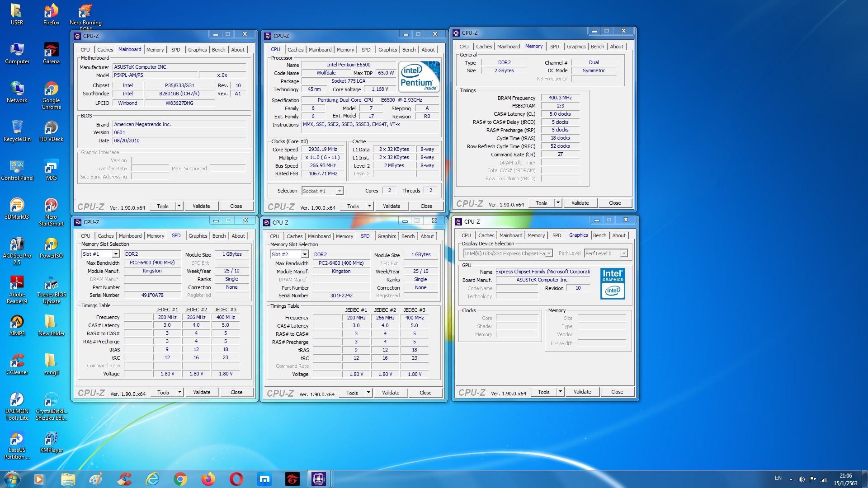
Task: Click the Intel Graphics logo
Action: click(613, 284)
